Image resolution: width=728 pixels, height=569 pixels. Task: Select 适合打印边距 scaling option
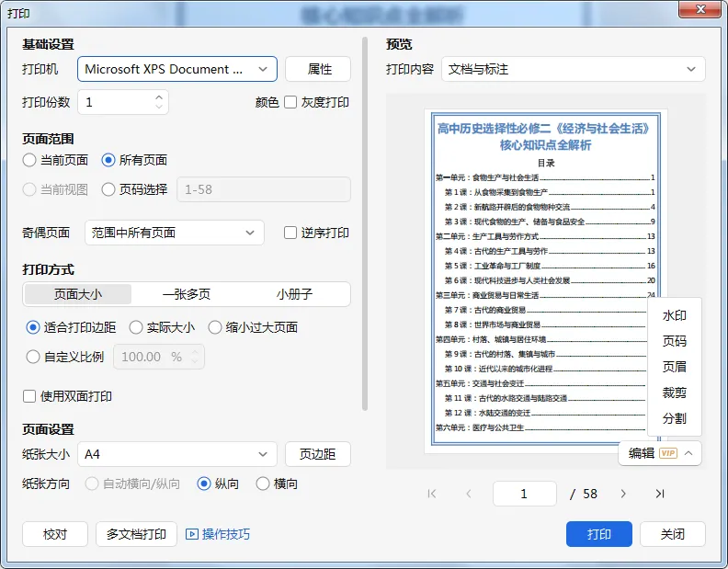tap(33, 327)
